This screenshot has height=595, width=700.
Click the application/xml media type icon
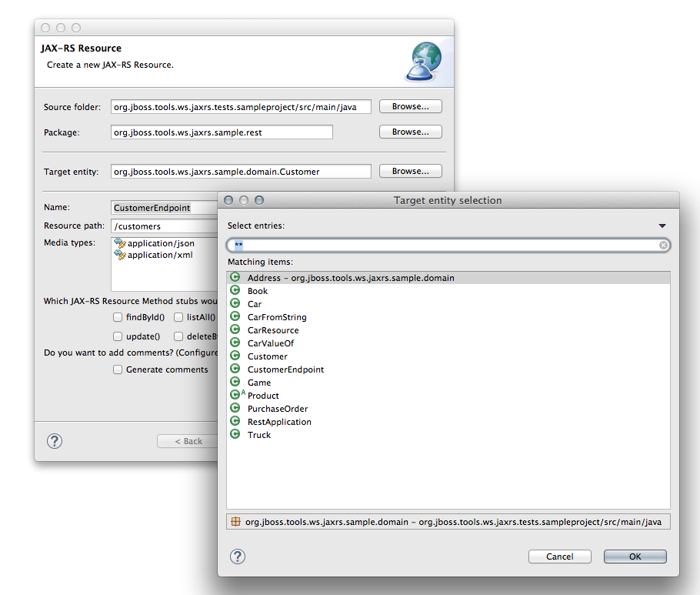coord(120,255)
